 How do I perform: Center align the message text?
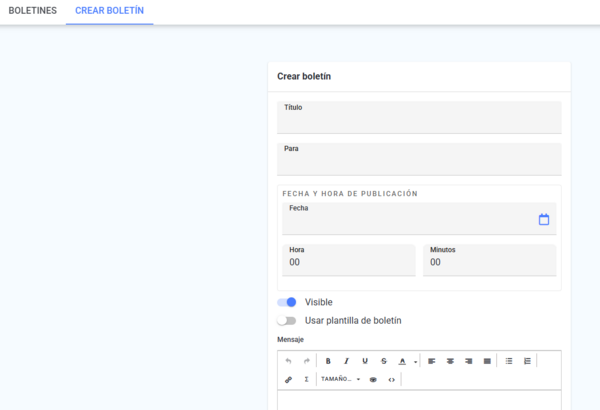pyautogui.click(x=450, y=361)
